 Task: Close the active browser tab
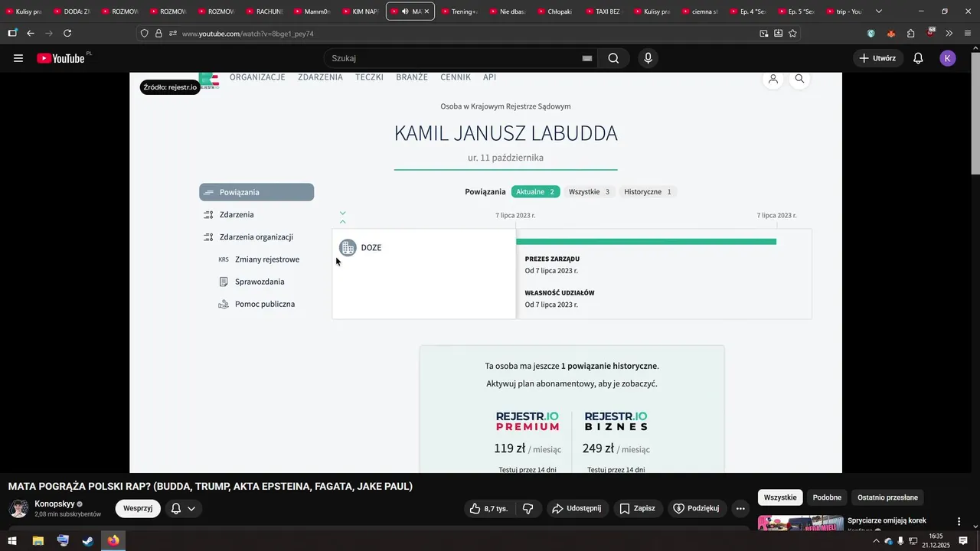click(426, 11)
